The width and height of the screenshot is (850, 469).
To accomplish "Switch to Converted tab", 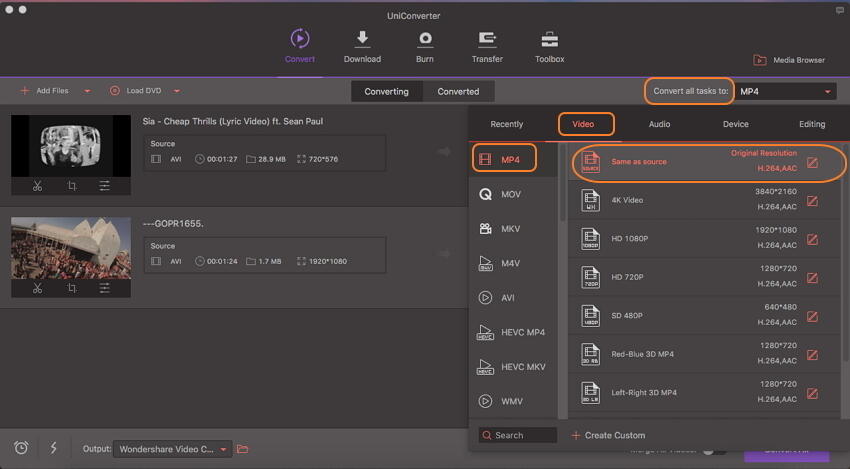I will [458, 91].
